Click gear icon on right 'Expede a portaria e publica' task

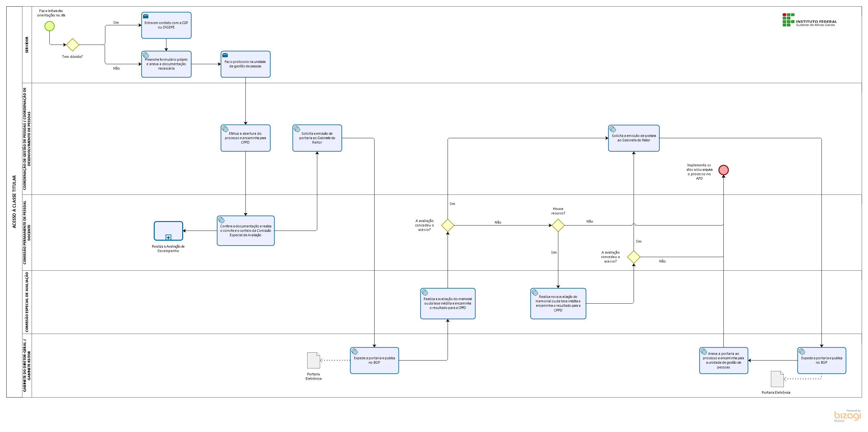[x=802, y=351]
